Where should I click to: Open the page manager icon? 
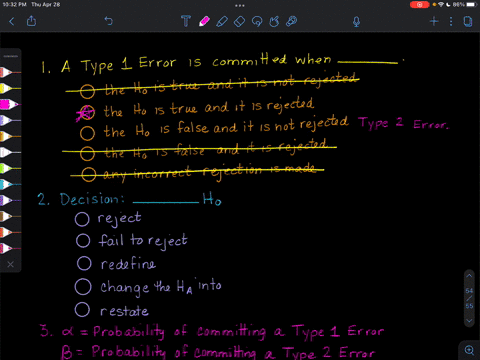pyautogui.click(x=468, y=21)
